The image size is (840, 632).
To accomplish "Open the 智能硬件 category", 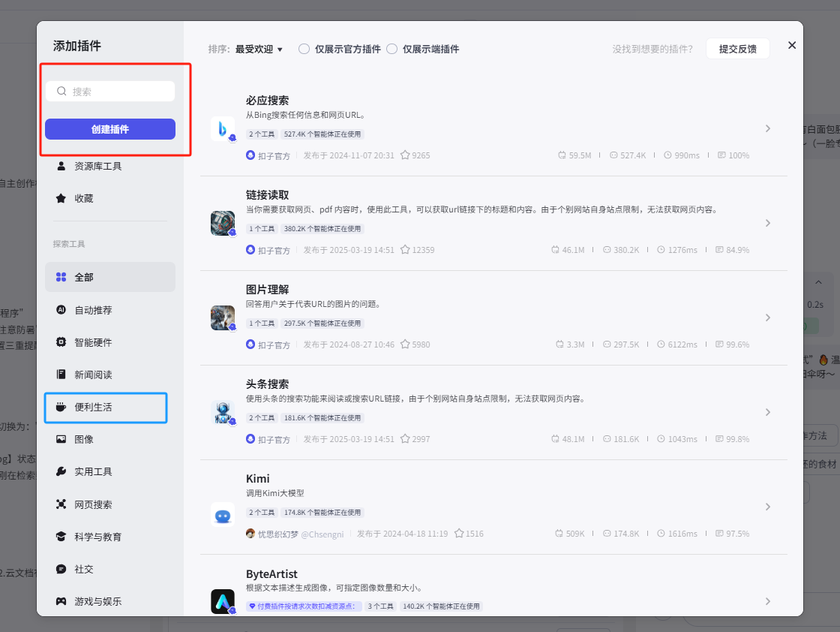I will [x=93, y=342].
